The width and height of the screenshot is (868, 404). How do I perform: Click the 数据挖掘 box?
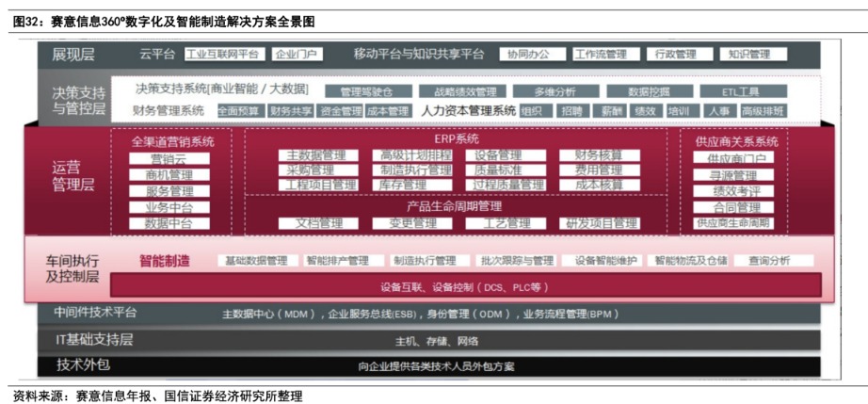pyautogui.click(x=651, y=92)
